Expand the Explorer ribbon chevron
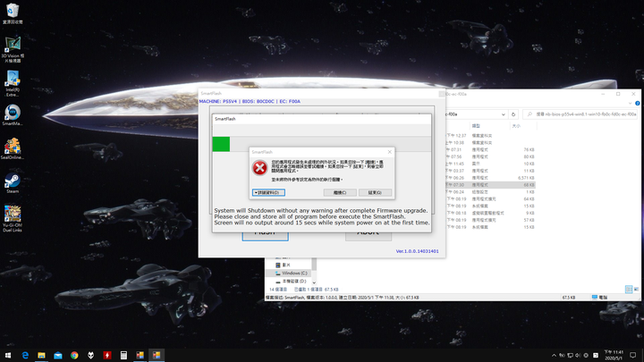Screen dimensions: 644x362 (x=630, y=104)
